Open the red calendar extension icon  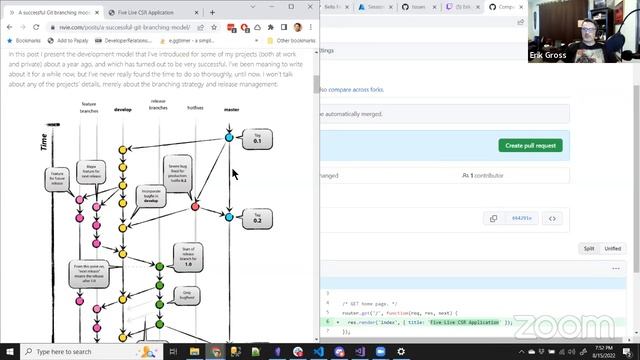(x=231, y=28)
